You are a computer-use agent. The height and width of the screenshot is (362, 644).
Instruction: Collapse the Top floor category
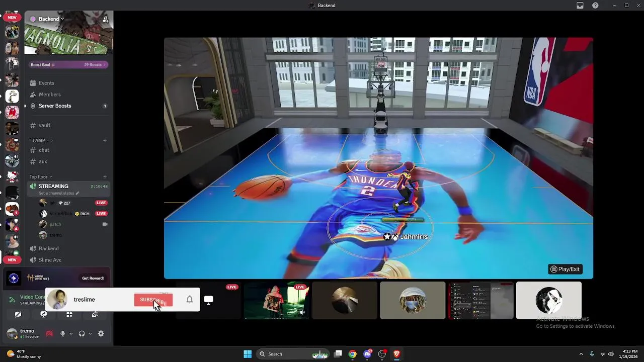coord(41,177)
